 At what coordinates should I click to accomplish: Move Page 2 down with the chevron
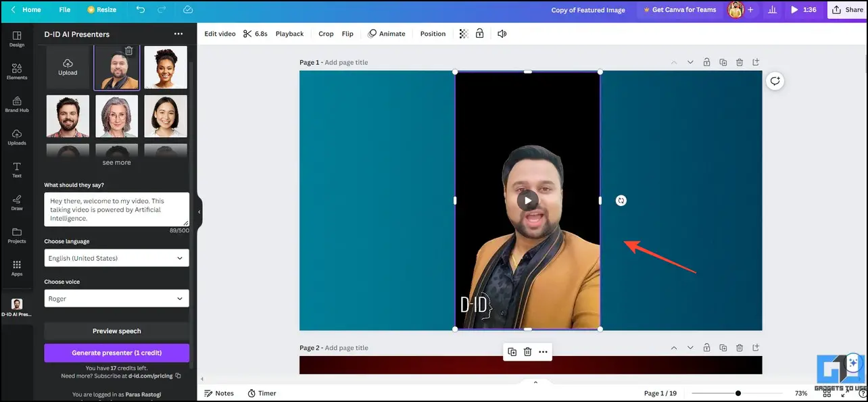coord(690,348)
